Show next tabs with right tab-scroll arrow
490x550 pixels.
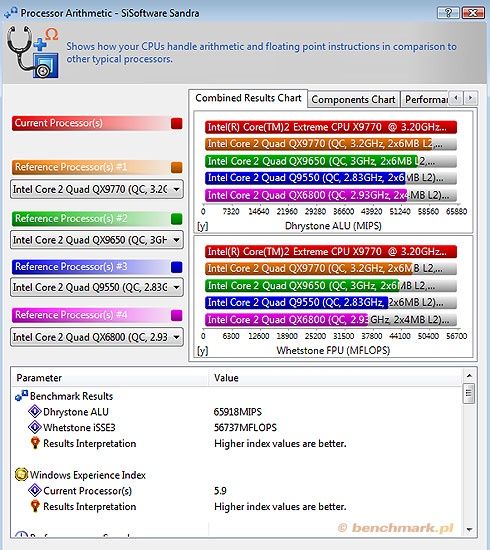coord(470,98)
